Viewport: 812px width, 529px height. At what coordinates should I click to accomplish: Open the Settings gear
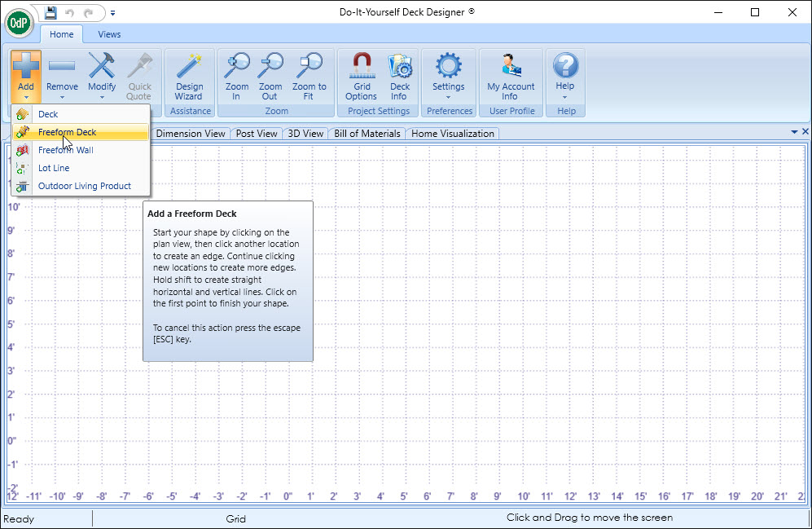coord(449,65)
